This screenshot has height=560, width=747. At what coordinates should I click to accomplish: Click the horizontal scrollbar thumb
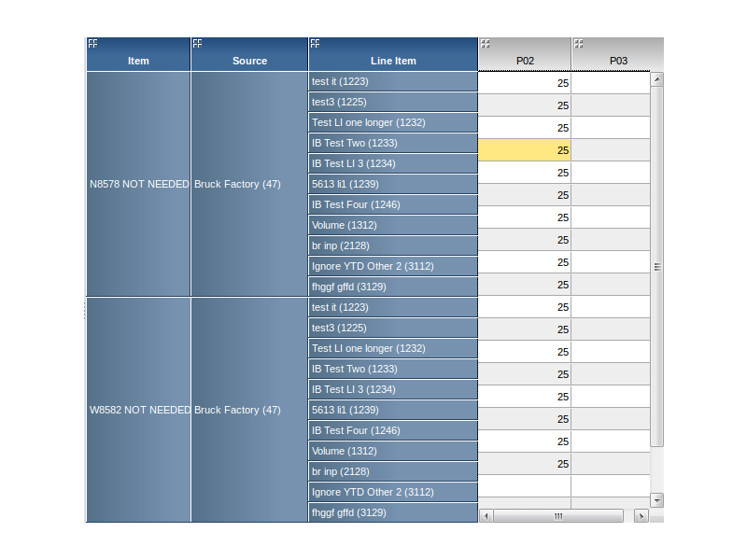[x=558, y=516]
